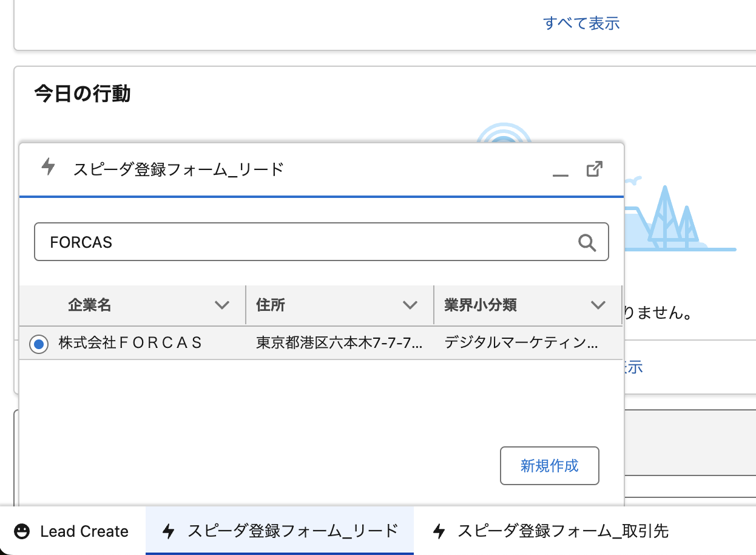Select the デジタルマーケティン industry cell
This screenshot has width=756, height=555.
(521, 343)
